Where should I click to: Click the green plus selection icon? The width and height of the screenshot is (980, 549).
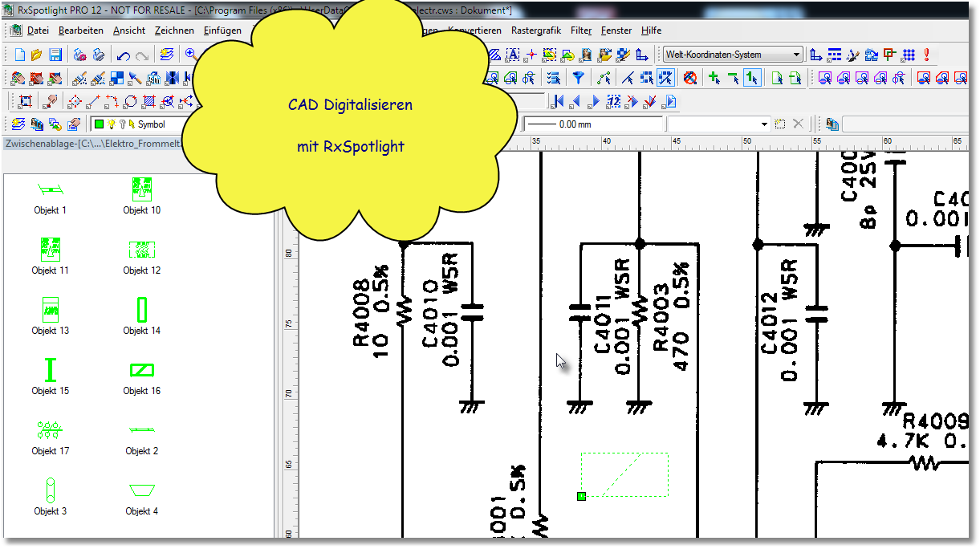coord(714,78)
